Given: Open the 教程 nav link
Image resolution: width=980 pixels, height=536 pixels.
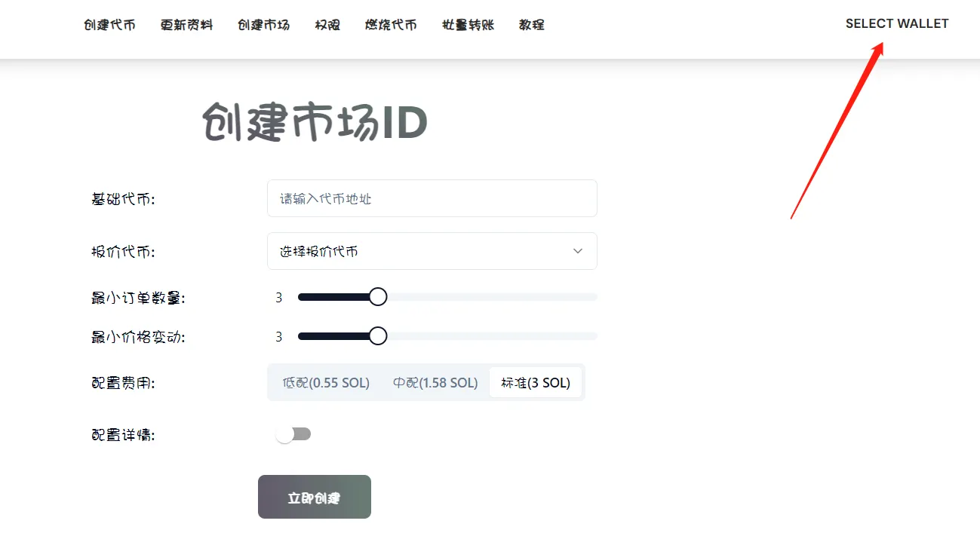Looking at the screenshot, I should click(x=532, y=25).
